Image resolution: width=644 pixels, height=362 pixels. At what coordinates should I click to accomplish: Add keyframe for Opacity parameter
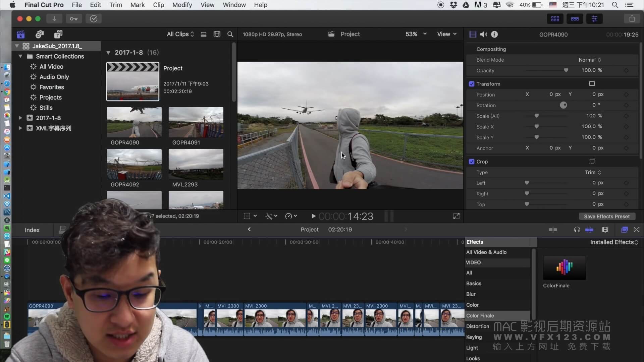point(626,70)
